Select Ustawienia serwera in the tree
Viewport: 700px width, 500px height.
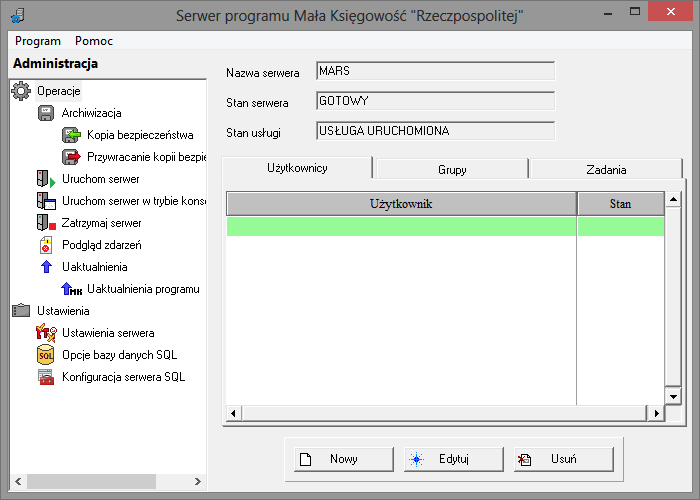(108, 333)
